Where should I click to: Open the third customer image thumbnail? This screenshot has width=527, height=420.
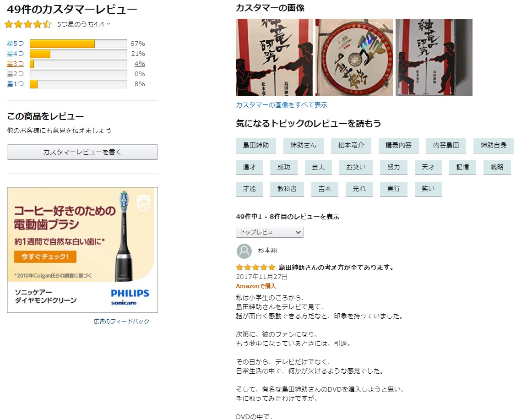[434, 57]
